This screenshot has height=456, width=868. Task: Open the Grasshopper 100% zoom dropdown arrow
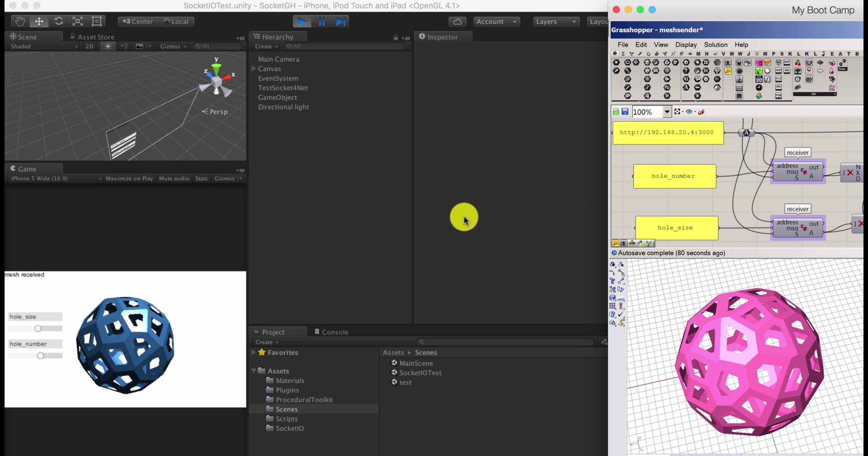point(667,112)
